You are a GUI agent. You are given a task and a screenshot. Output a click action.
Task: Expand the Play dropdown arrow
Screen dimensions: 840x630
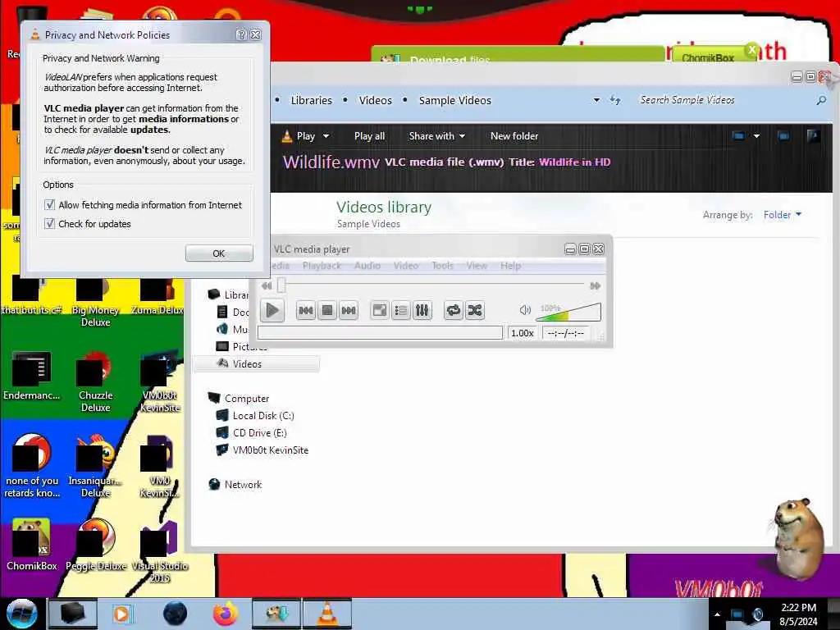tap(326, 136)
